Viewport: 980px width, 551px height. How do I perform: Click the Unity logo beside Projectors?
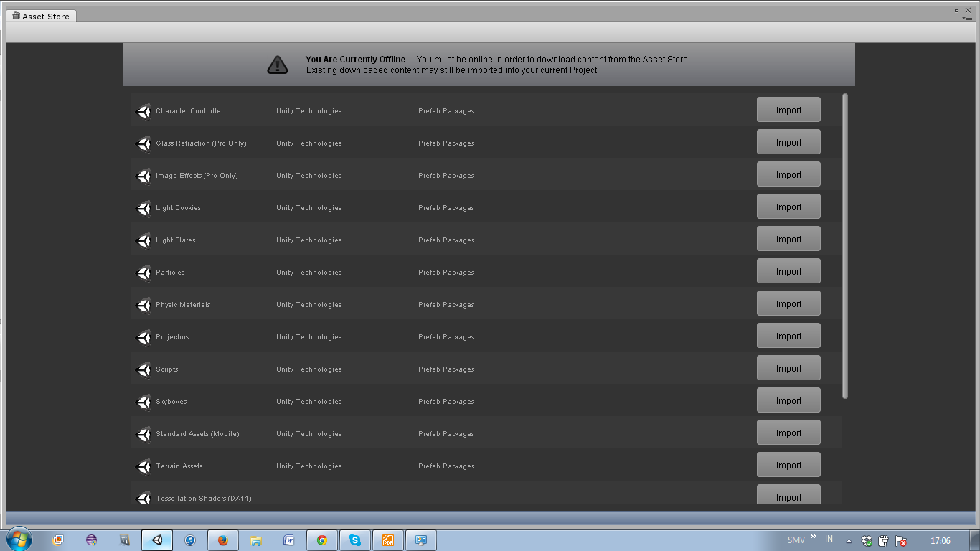click(143, 338)
